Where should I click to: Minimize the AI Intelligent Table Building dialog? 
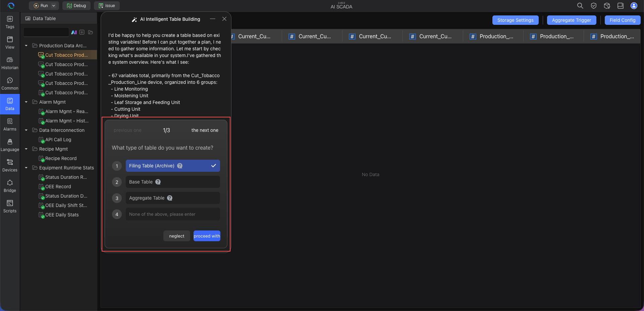click(212, 19)
